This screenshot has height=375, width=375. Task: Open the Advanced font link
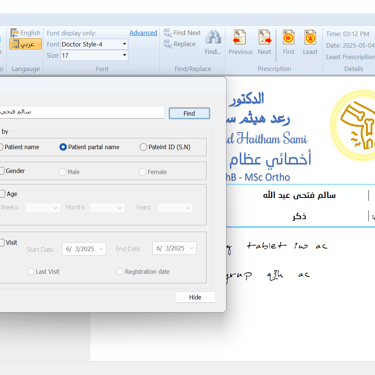(143, 33)
